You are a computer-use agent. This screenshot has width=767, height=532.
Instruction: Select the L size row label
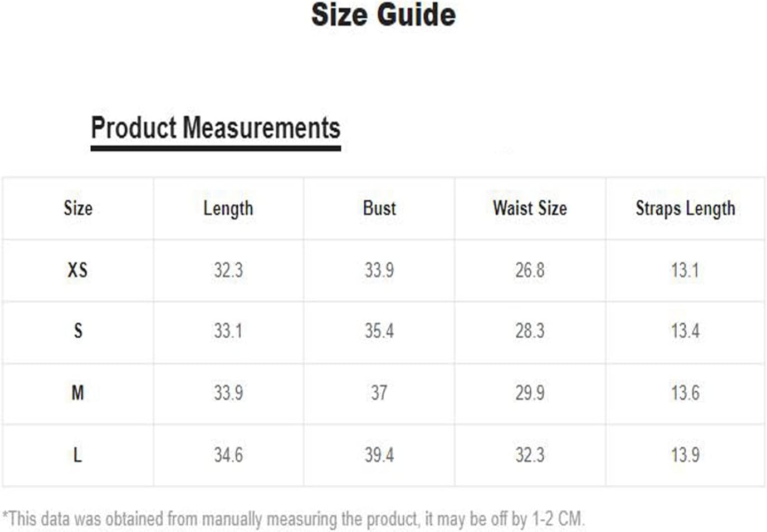pos(77,455)
